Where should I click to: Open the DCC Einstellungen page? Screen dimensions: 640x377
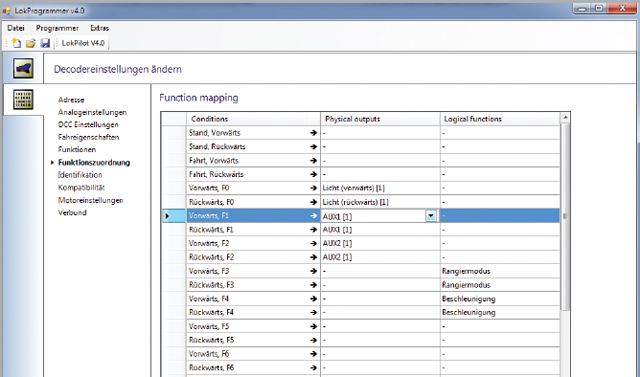(88, 124)
